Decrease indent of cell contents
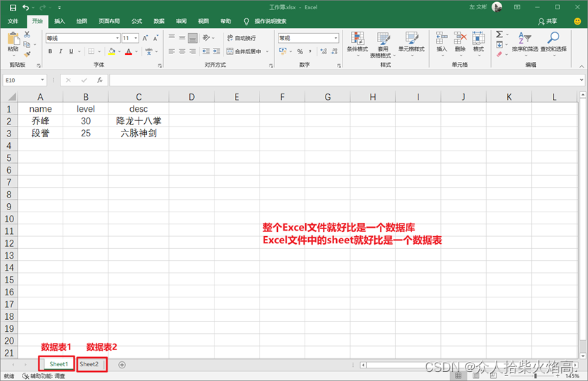Viewport: 588px width, 381px height. 206,51
